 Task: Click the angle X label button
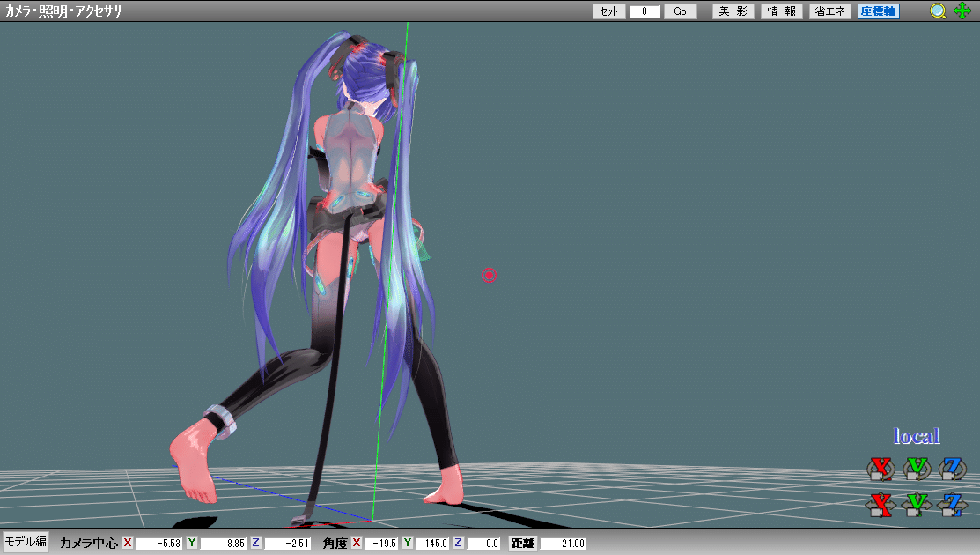(357, 543)
